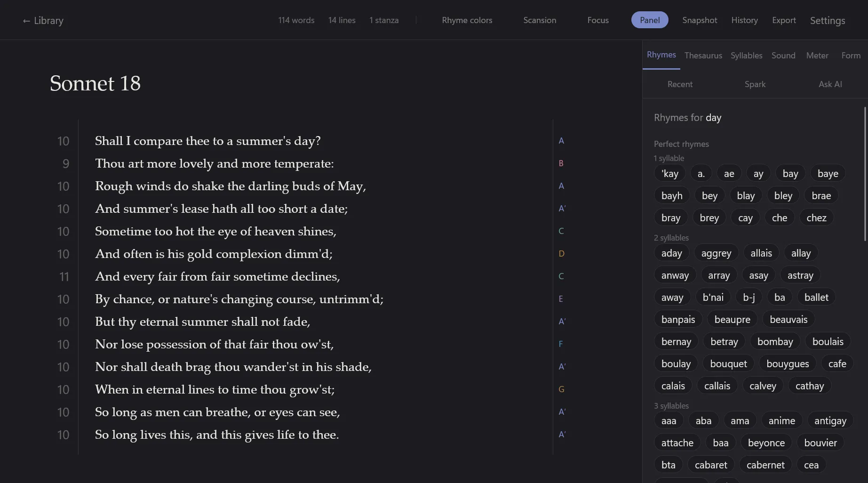The image size is (868, 483).
Task: Select the rhyme 'beaupre'
Action: tap(732, 320)
